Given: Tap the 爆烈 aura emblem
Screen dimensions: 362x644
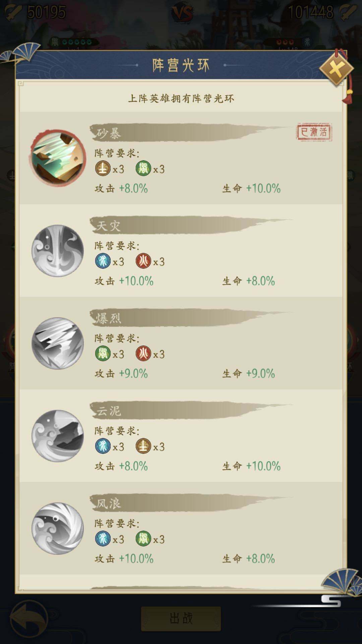Looking at the screenshot, I should 58,343.
